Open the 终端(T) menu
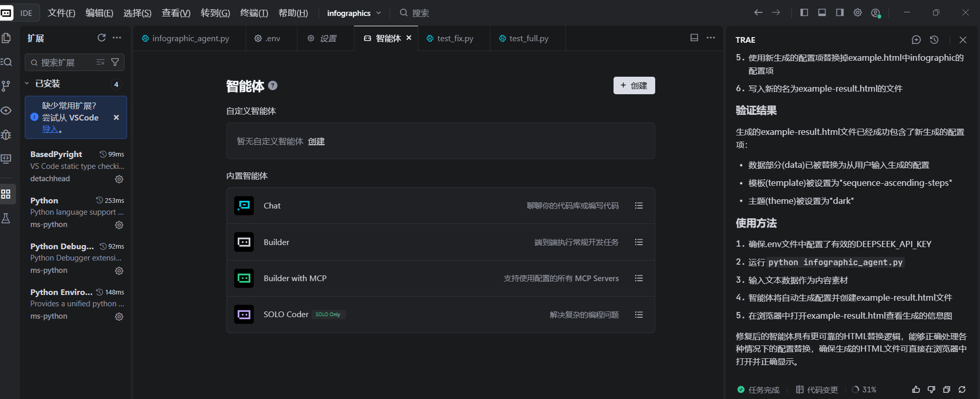This screenshot has width=980, height=399. pyautogui.click(x=254, y=13)
